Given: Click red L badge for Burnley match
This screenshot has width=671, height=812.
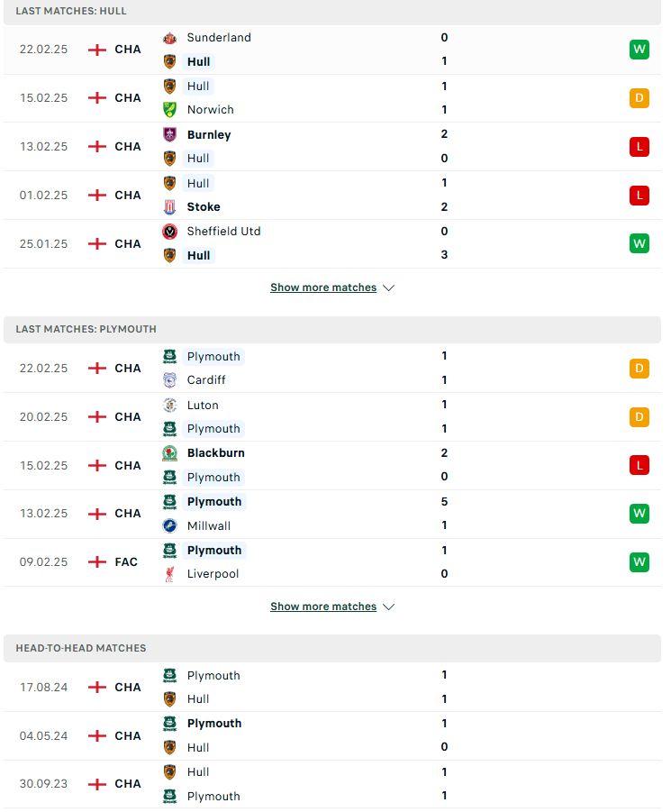Looking at the screenshot, I should (x=639, y=147).
